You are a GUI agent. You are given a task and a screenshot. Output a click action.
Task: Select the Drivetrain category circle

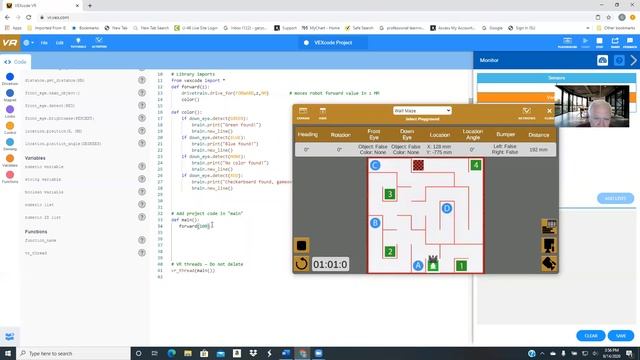[x=10, y=77]
